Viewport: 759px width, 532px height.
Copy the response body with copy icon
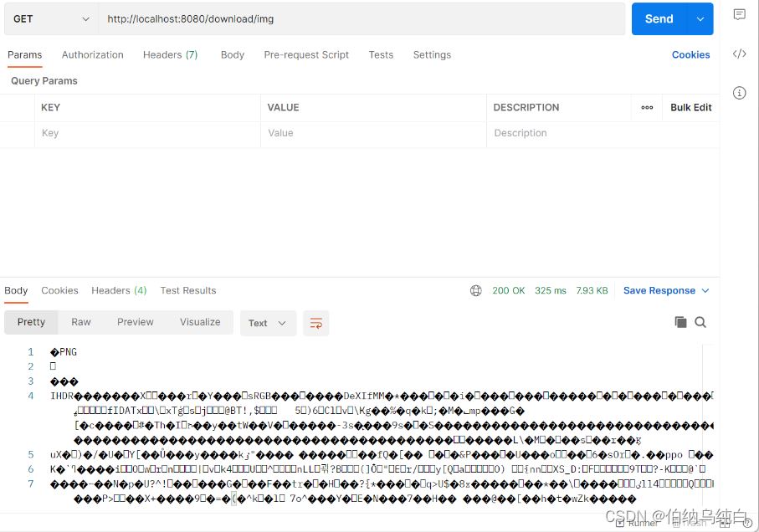click(x=680, y=322)
